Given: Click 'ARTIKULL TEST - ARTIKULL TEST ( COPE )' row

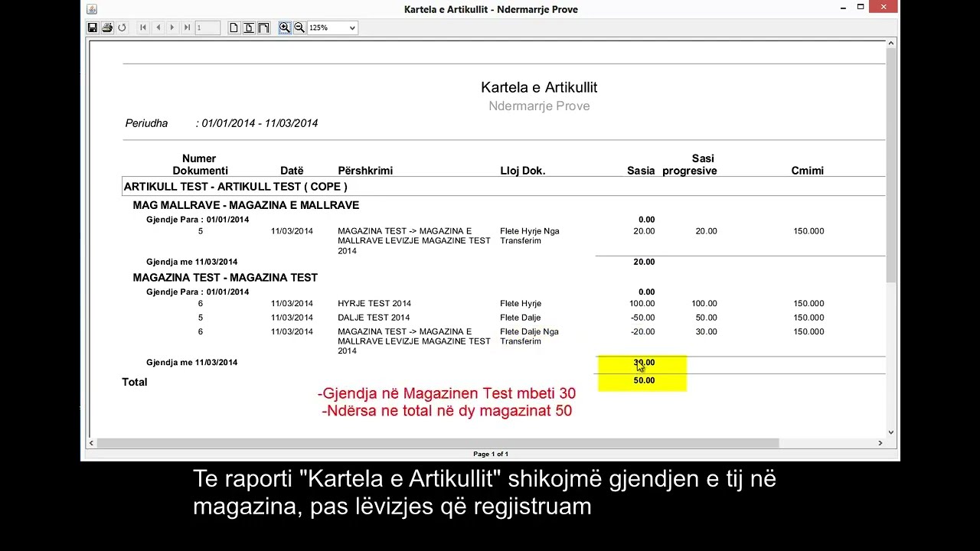Looking at the screenshot, I should point(504,187).
